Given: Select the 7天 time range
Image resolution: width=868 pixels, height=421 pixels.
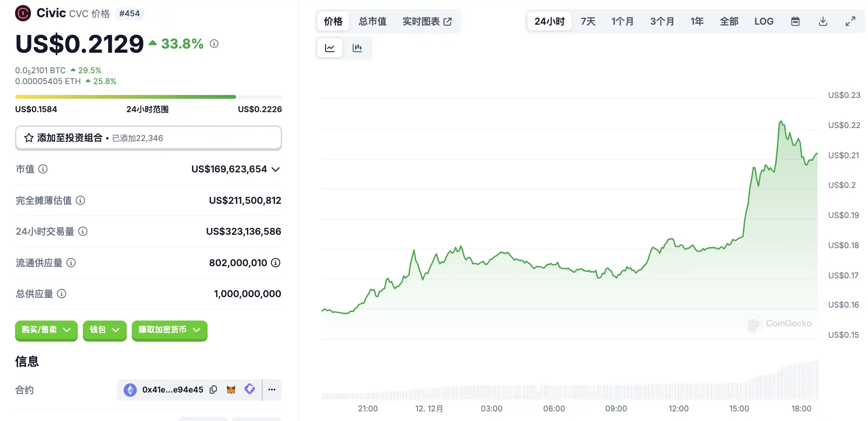Looking at the screenshot, I should 588,21.
